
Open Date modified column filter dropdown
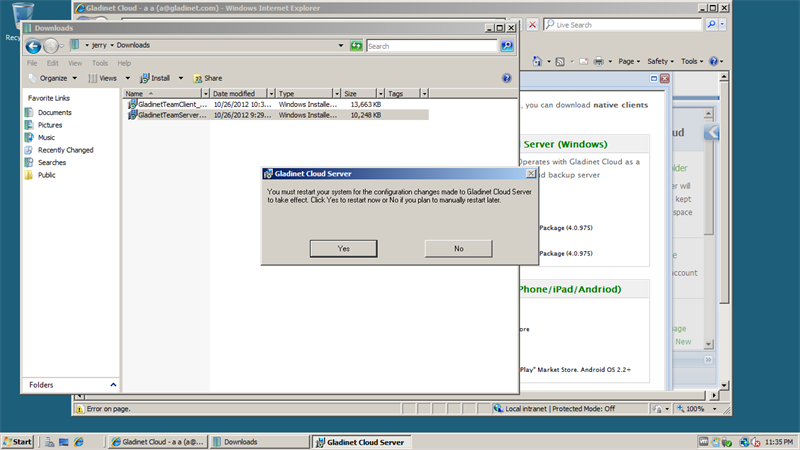point(271,93)
